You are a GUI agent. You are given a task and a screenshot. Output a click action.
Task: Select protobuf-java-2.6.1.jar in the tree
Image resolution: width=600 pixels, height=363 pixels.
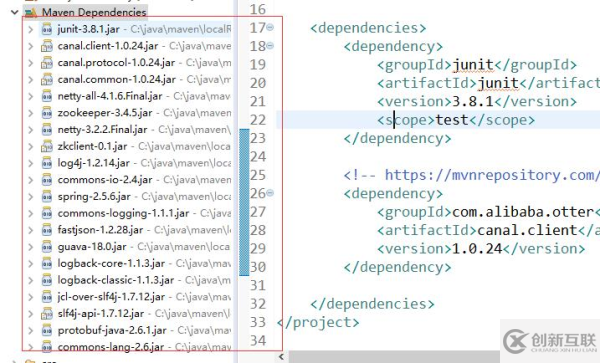112,330
